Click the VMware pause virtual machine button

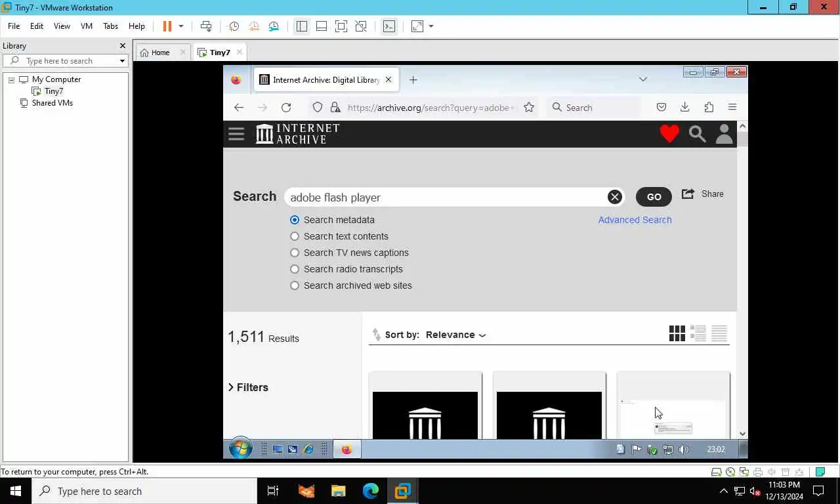pos(167,26)
